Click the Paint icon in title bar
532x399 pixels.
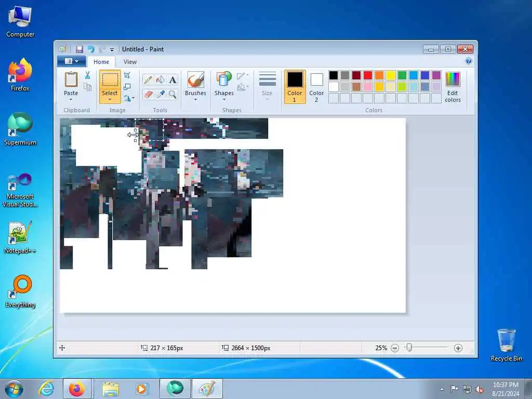62,49
